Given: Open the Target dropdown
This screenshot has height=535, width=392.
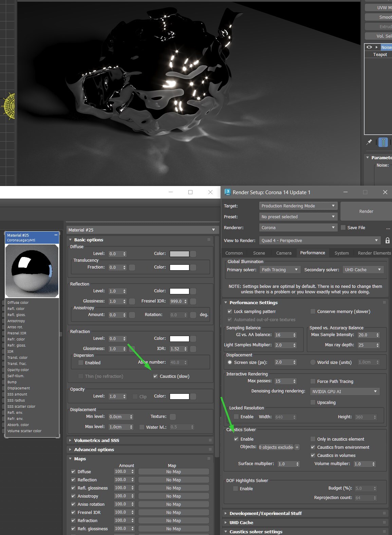Looking at the screenshot, I should [298, 206].
